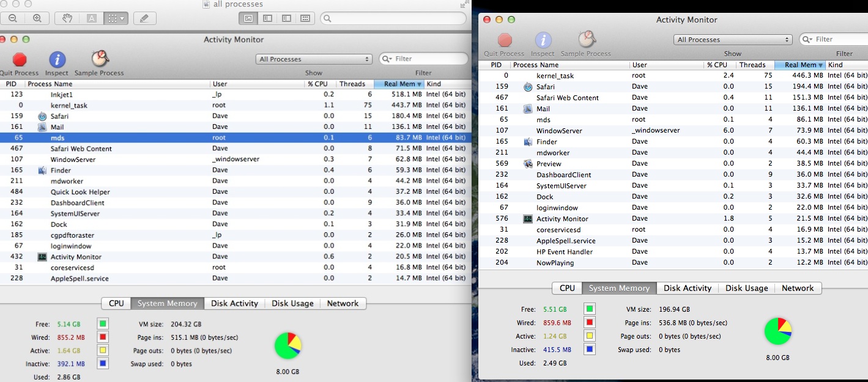Open Disk Usage tab in right Activity Monitor
This screenshot has width=868, height=382.
pyautogui.click(x=747, y=288)
